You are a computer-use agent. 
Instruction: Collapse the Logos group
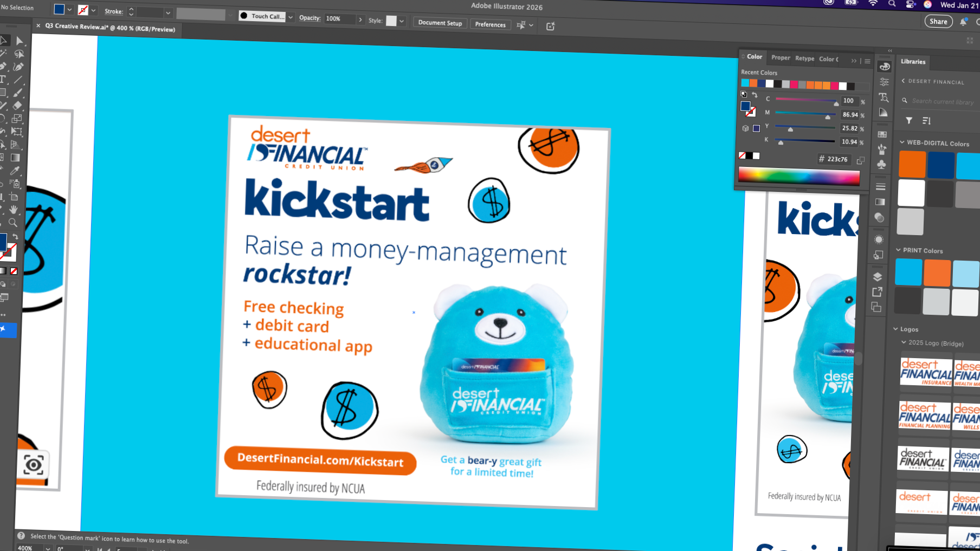coord(895,329)
